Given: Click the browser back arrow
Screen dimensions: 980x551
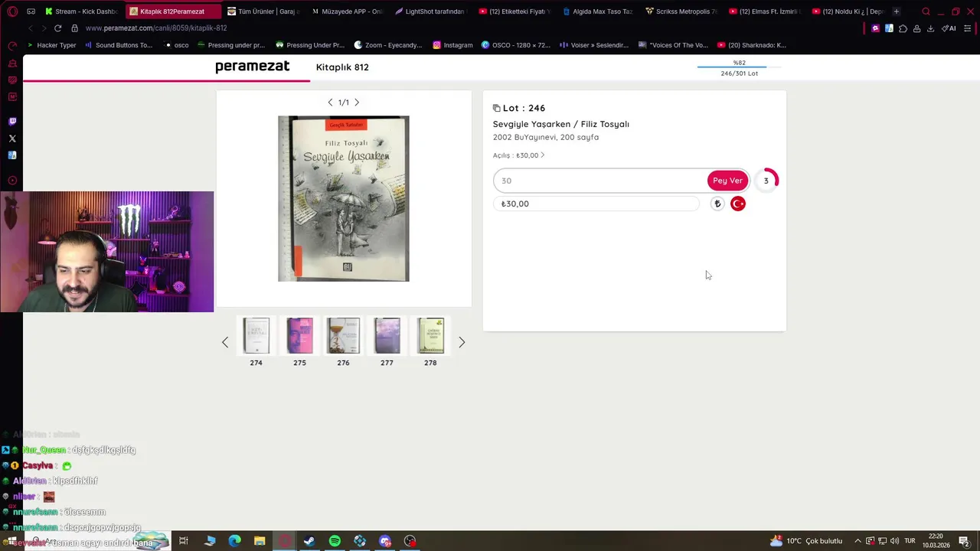Looking at the screenshot, I should (x=31, y=28).
